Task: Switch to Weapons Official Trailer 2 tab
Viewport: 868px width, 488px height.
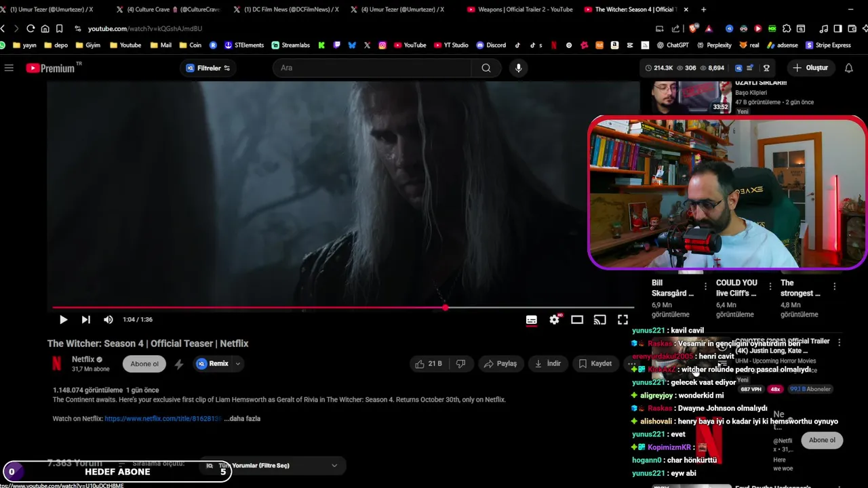Action: [x=520, y=9]
